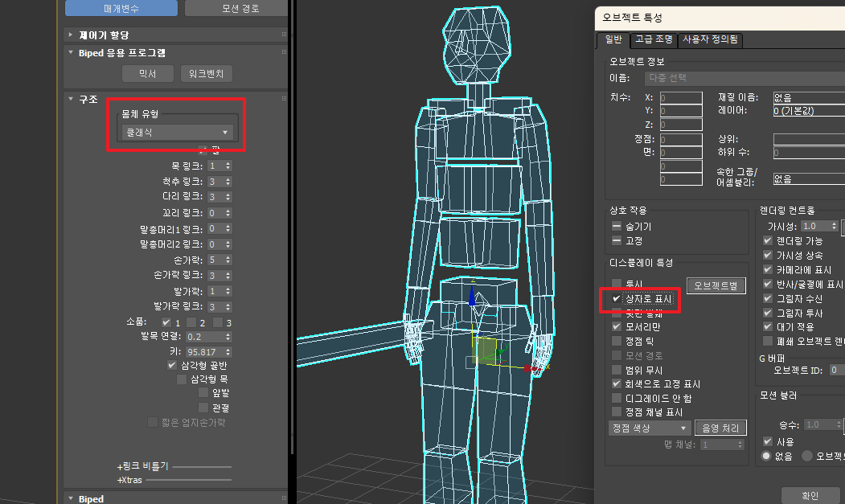Open the 사용자 정의됨 tab
The width and height of the screenshot is (845, 504).
point(711,39)
